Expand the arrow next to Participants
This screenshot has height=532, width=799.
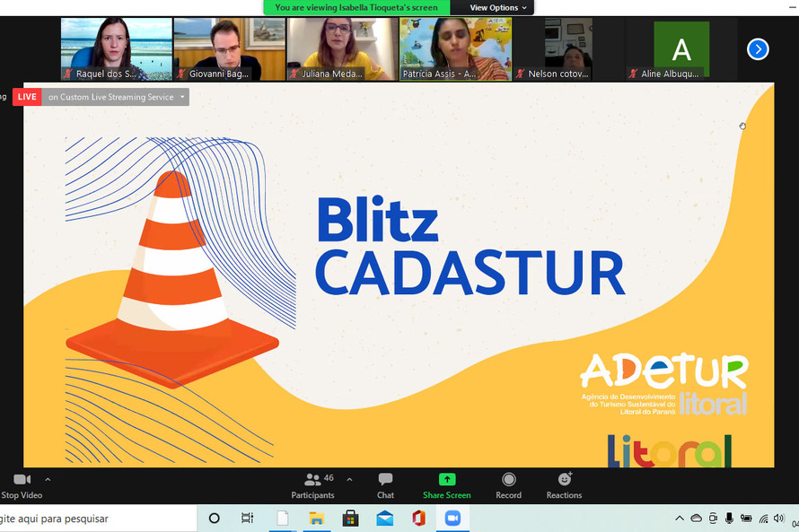[x=349, y=479]
